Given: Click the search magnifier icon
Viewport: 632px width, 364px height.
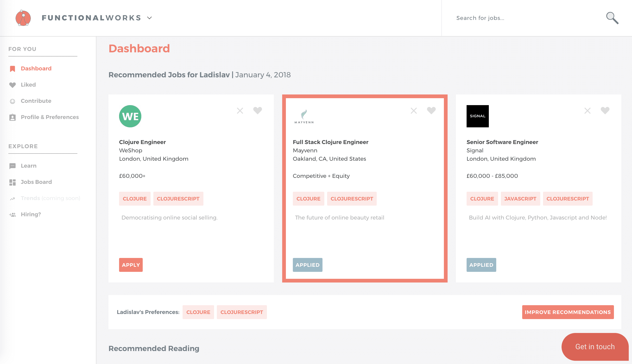Looking at the screenshot, I should (x=612, y=18).
